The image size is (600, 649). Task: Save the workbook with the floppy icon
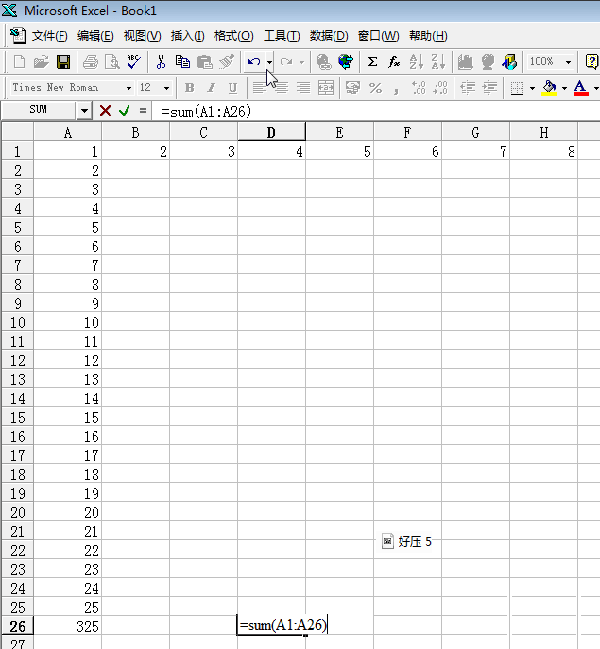[63, 62]
